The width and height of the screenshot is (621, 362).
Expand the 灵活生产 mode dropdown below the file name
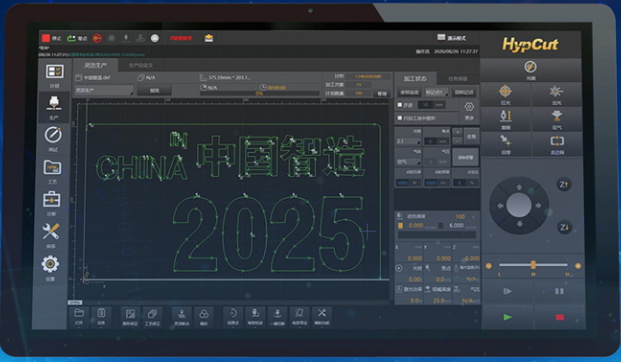click(104, 90)
